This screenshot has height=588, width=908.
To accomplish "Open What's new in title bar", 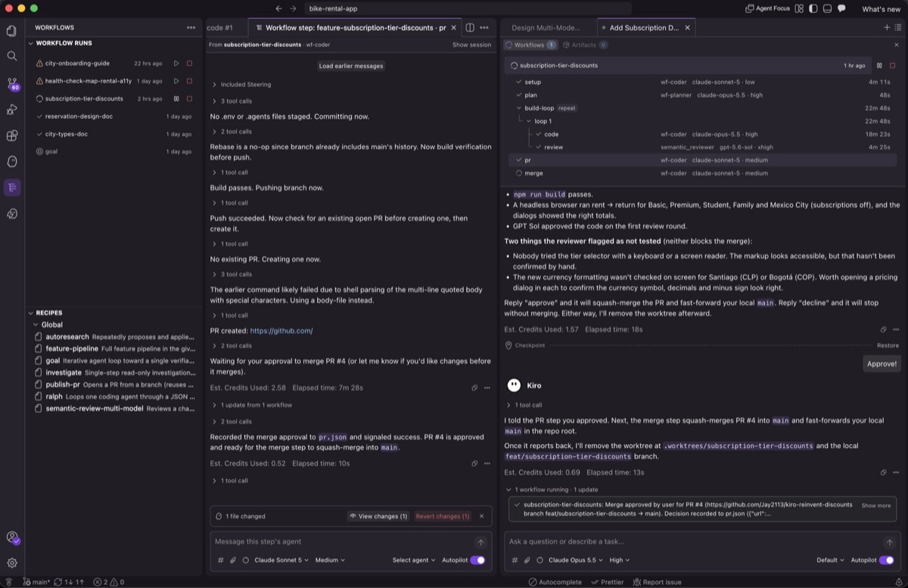I will coord(881,9).
